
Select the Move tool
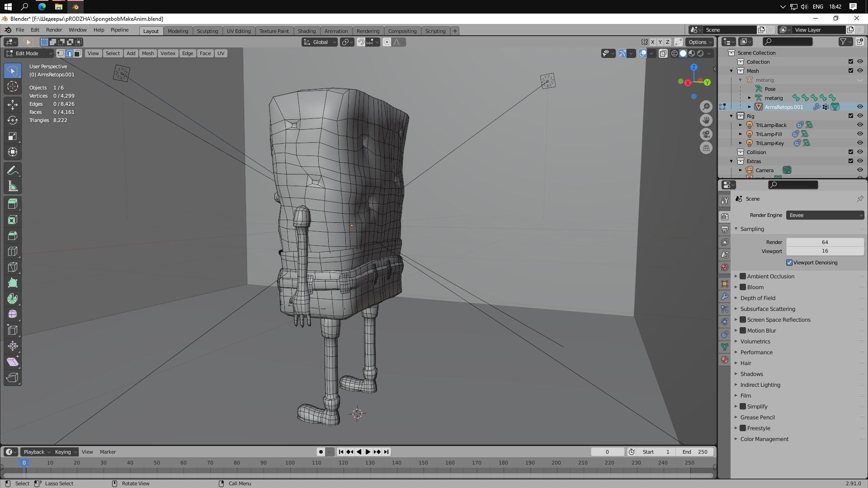[x=13, y=104]
